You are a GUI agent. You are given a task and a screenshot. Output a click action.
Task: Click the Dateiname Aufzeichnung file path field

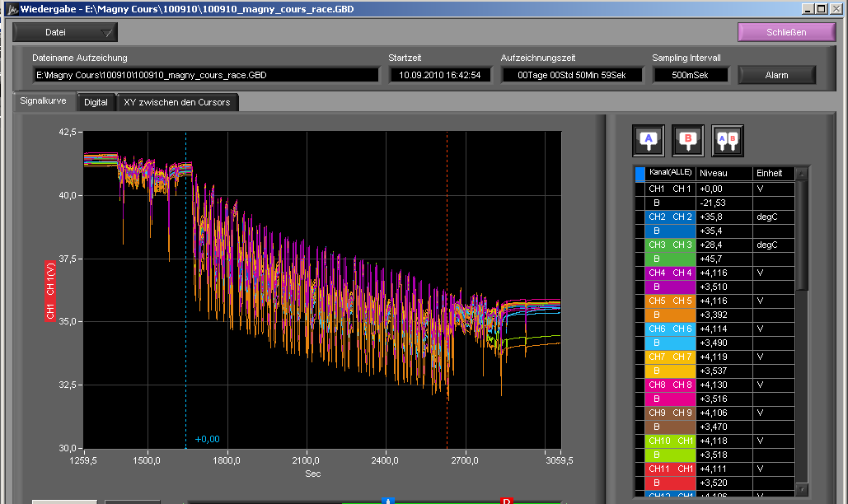[205, 75]
